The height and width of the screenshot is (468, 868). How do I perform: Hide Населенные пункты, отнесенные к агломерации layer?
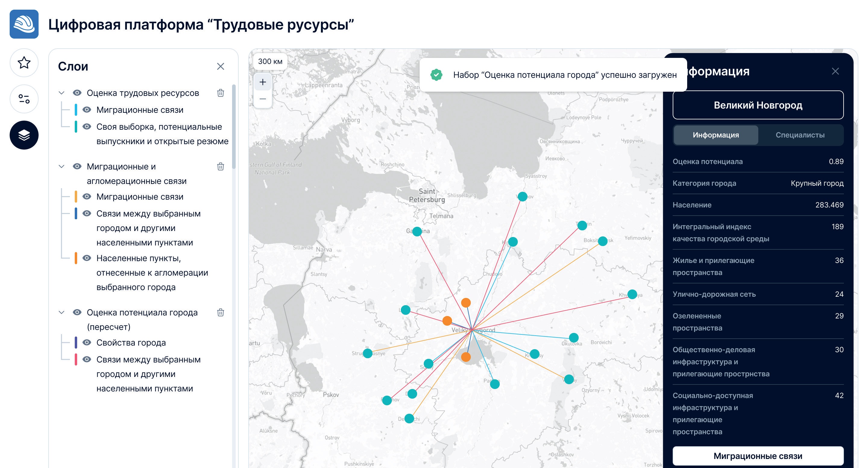pyautogui.click(x=86, y=258)
